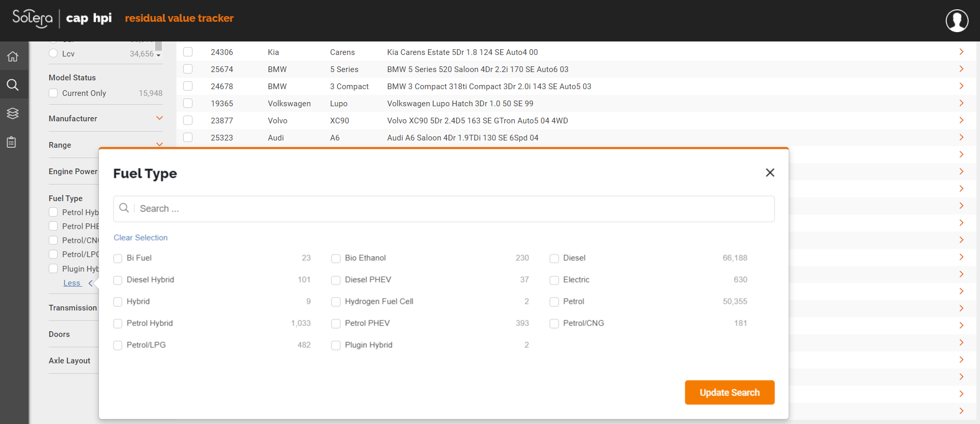This screenshot has height=424, width=980.
Task: Open the search magnifier sidebar icon
Action: [12, 85]
